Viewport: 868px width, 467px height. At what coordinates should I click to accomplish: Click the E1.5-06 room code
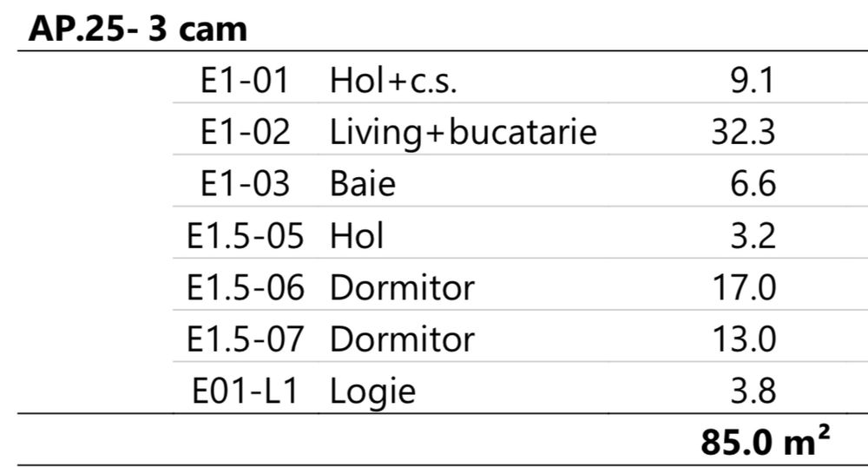246,287
